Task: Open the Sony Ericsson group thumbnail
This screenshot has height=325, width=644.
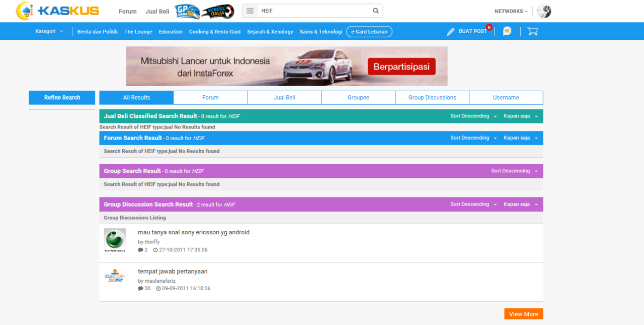Action: pos(115,241)
